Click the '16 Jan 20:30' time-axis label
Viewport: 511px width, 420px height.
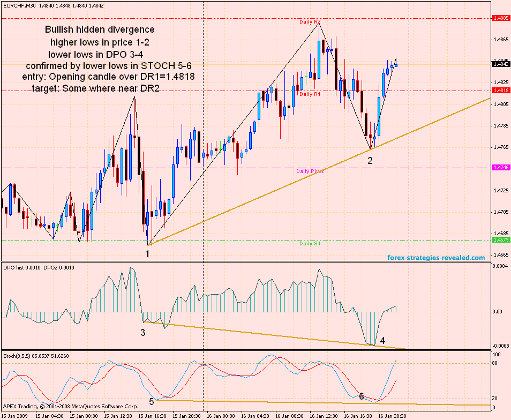tap(393, 416)
